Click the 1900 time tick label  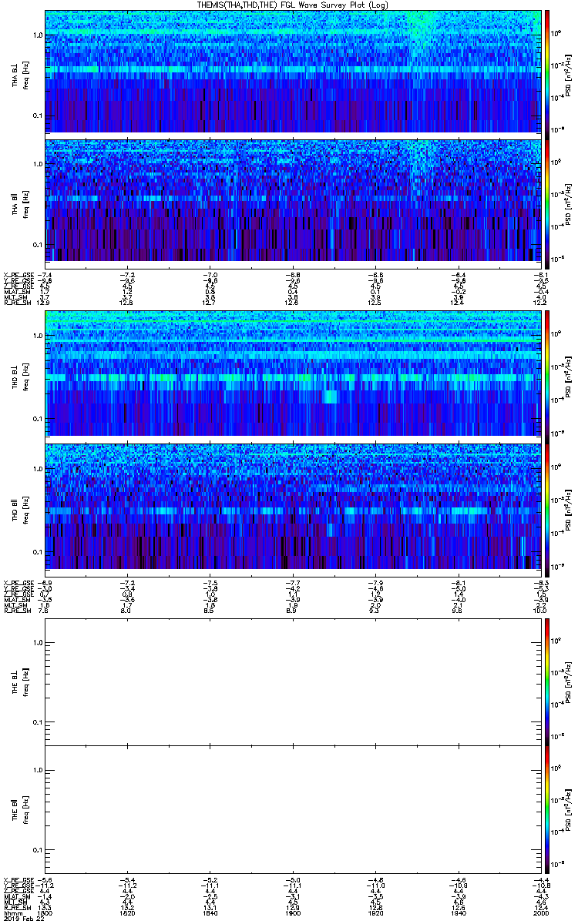click(x=293, y=912)
